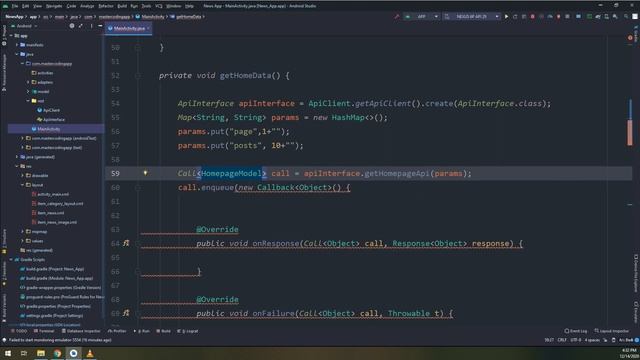
Task: Click the project options three-dot icon
Action: point(91,26)
